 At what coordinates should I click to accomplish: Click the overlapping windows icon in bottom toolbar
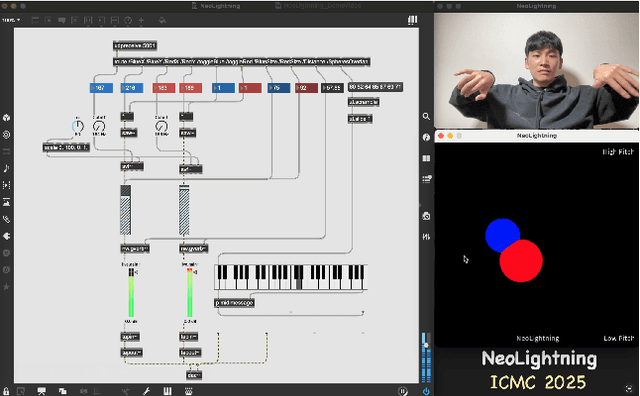click(x=62, y=391)
